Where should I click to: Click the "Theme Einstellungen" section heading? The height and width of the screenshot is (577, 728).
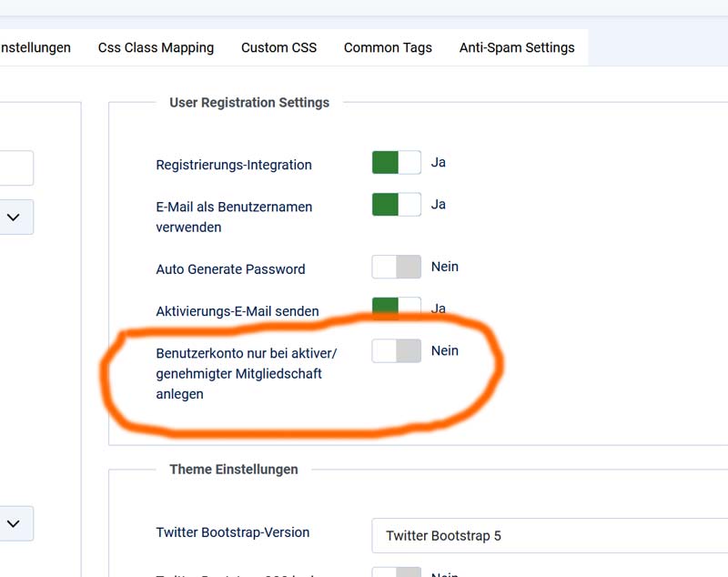[x=234, y=470]
